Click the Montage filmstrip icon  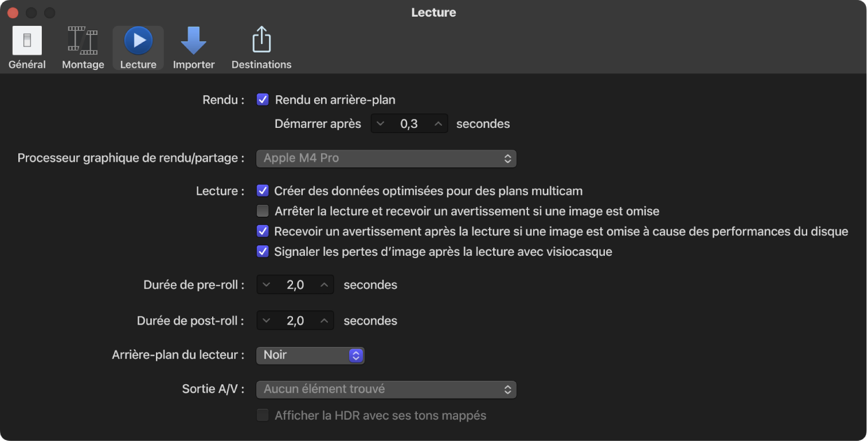pos(83,39)
